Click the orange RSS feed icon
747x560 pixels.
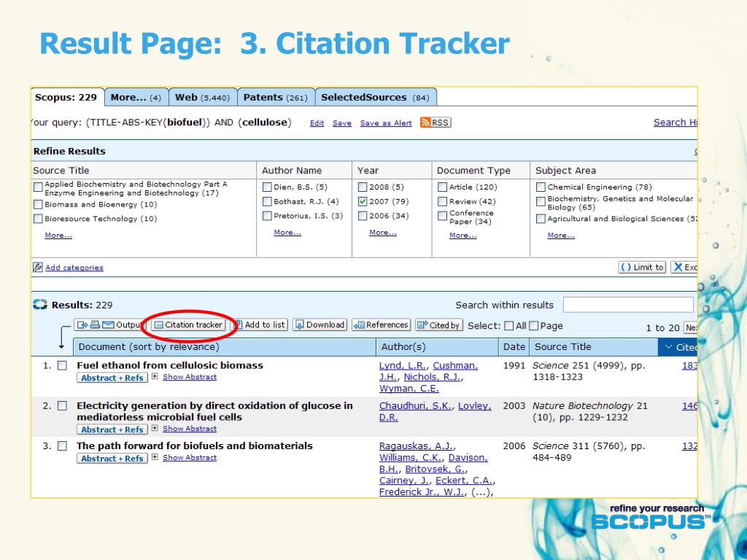click(x=425, y=122)
